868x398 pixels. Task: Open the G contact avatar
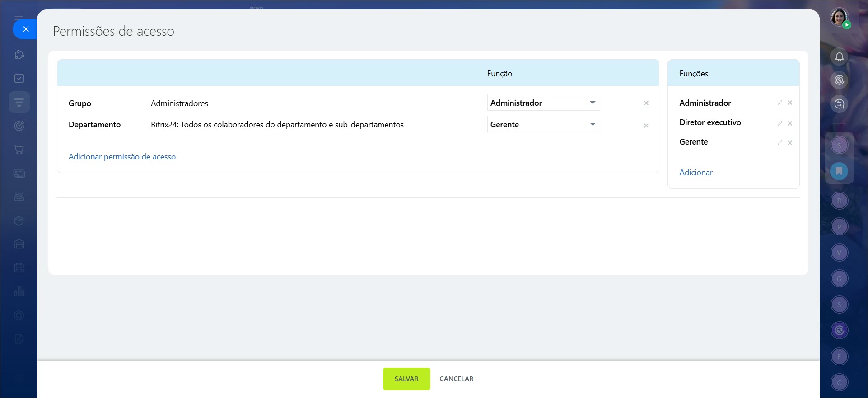pos(839,279)
